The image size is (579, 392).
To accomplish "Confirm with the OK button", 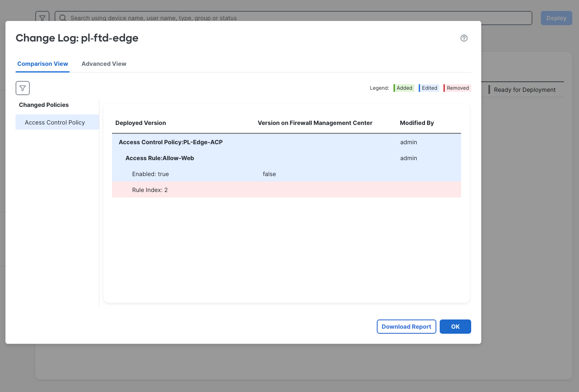I will coord(455,327).
